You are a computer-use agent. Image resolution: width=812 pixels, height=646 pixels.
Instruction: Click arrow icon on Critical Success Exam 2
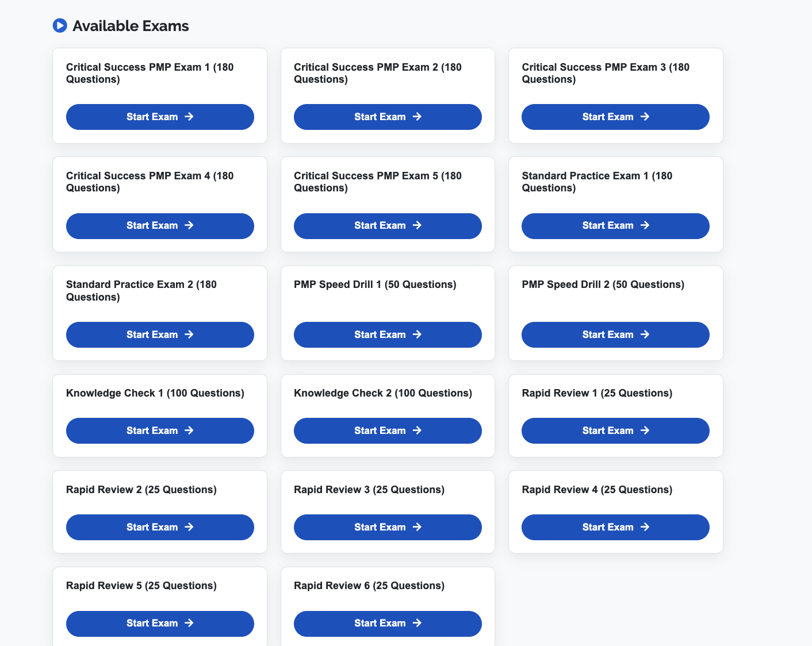(x=418, y=117)
